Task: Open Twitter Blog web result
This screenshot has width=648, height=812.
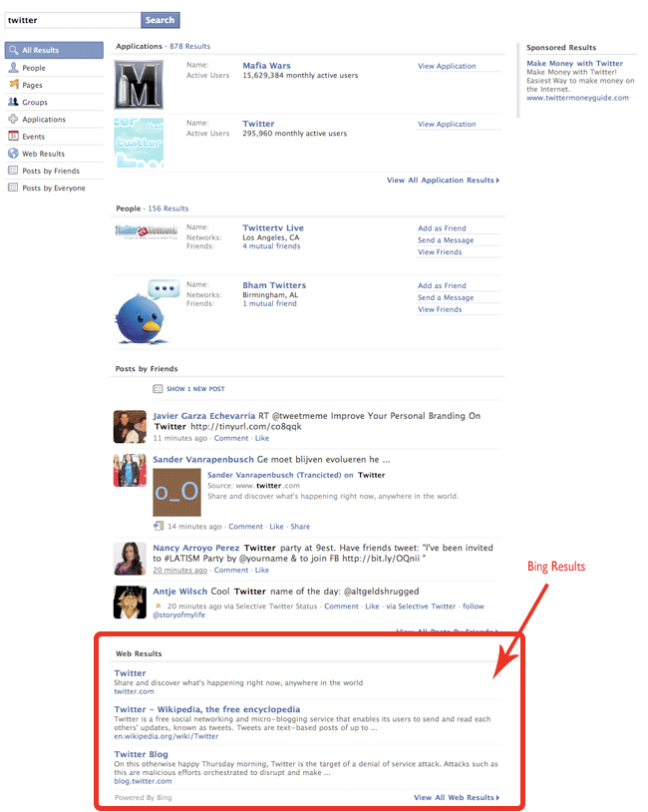Action: [x=142, y=754]
